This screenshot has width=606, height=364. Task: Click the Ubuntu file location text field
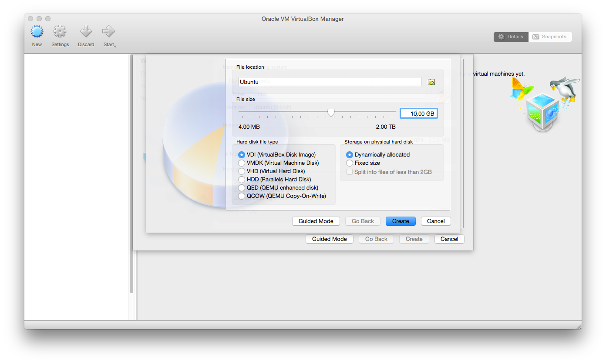[330, 82]
